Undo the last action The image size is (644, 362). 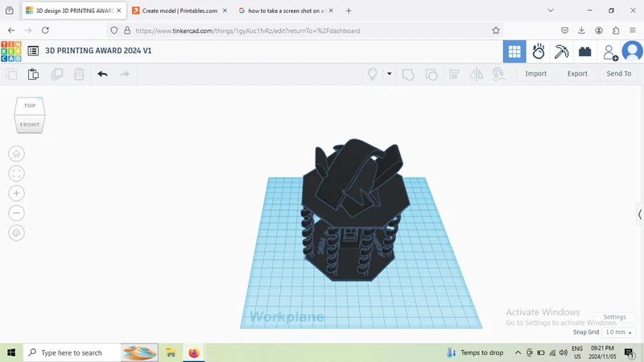[x=103, y=74]
